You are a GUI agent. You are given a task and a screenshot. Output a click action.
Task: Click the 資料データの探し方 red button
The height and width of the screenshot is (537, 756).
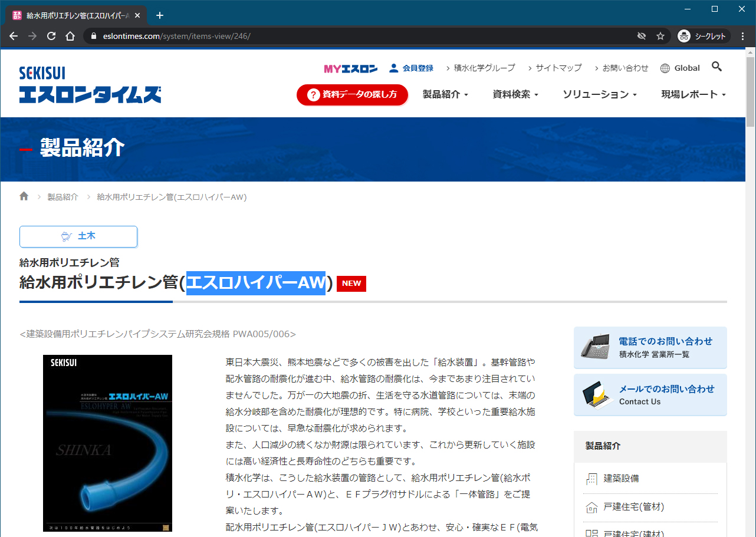(x=352, y=94)
